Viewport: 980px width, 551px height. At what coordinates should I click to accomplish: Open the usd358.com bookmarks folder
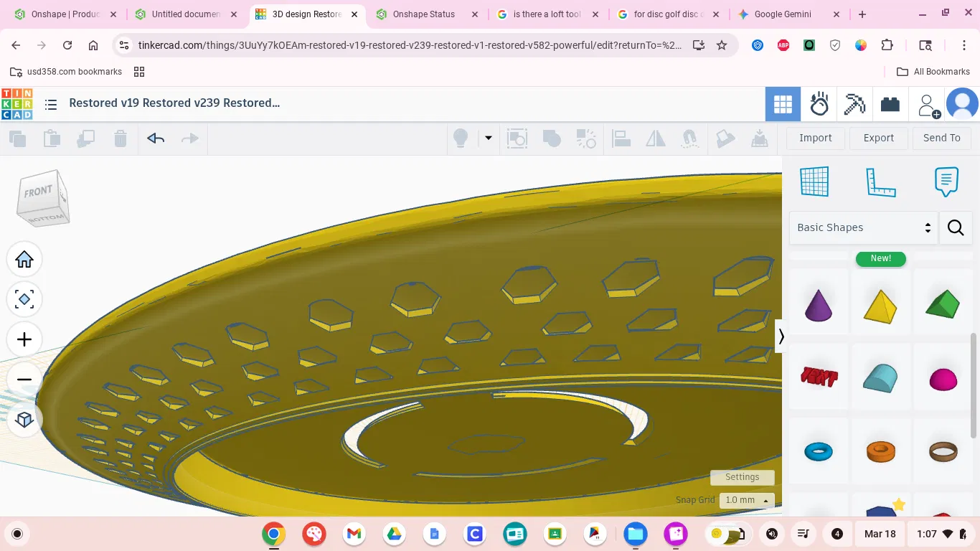click(66, 72)
